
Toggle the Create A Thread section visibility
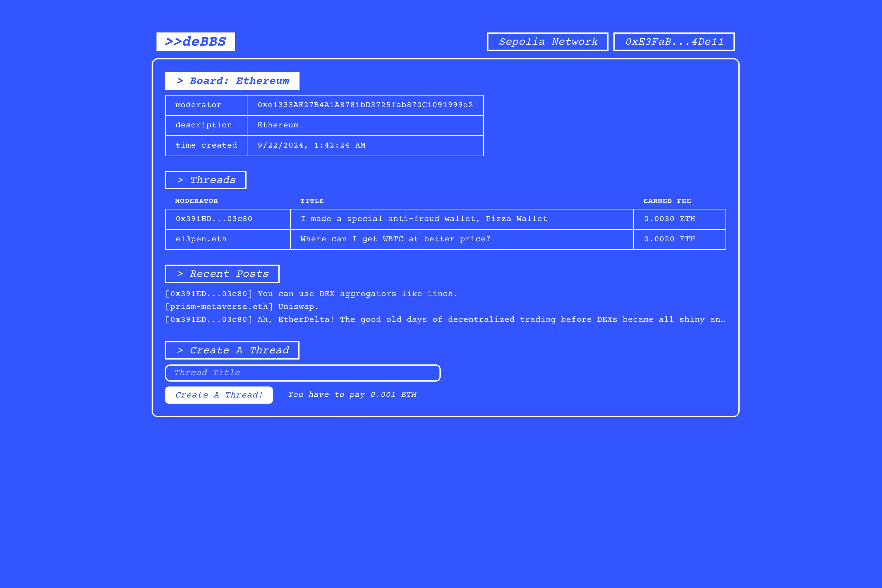232,350
